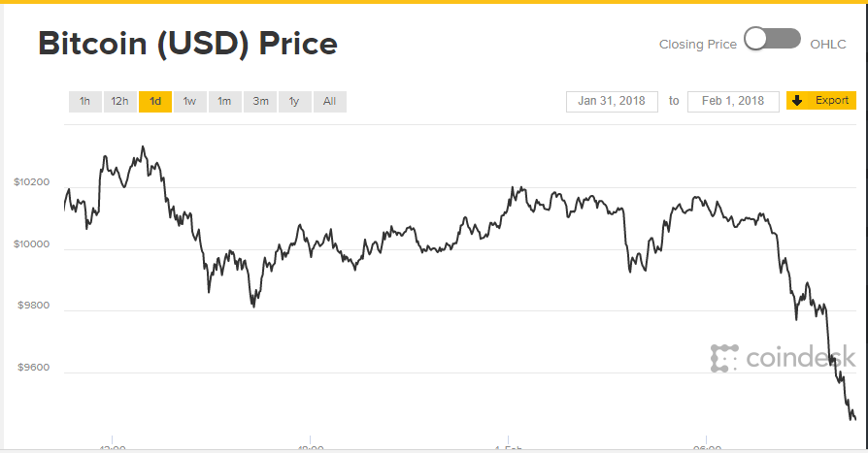Click the download arrow icon on Export
The height and width of the screenshot is (453, 868).
pos(797,101)
